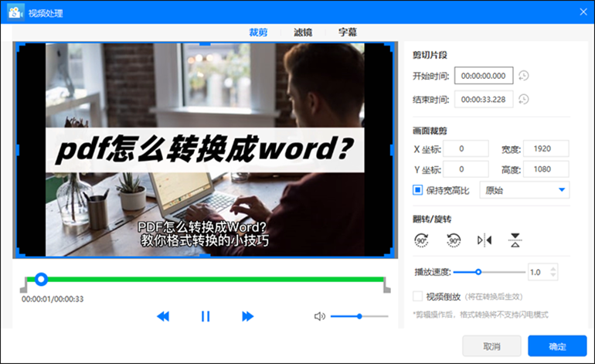
Task: Click the X 坐标 input field
Action: pyautogui.click(x=466, y=148)
